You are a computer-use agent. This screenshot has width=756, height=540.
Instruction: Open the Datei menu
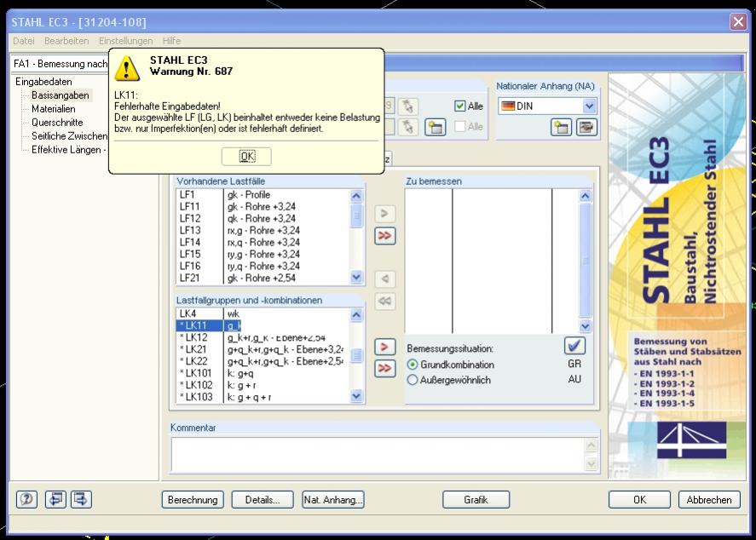[24, 41]
